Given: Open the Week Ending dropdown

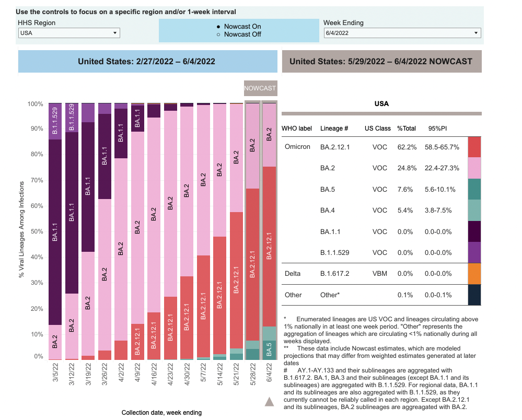Looking at the screenshot, I should tap(401, 33).
